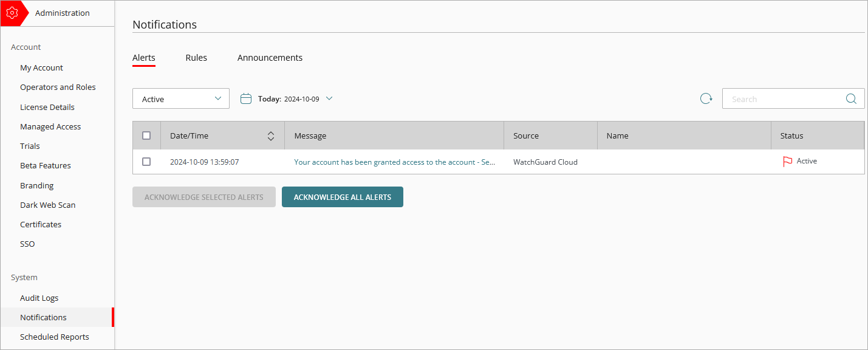Check the select-all checkbox in table header

click(x=146, y=135)
